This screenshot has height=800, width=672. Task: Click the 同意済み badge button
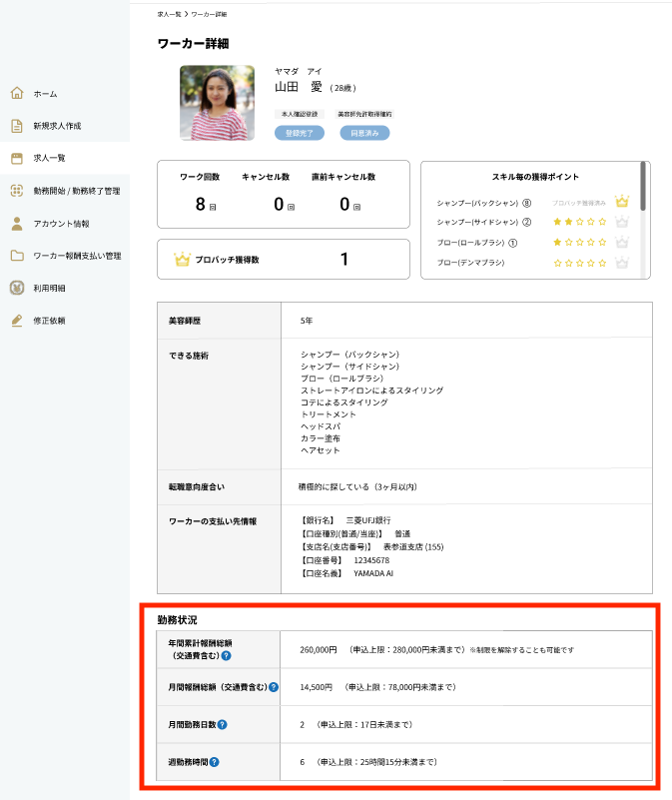(364, 133)
